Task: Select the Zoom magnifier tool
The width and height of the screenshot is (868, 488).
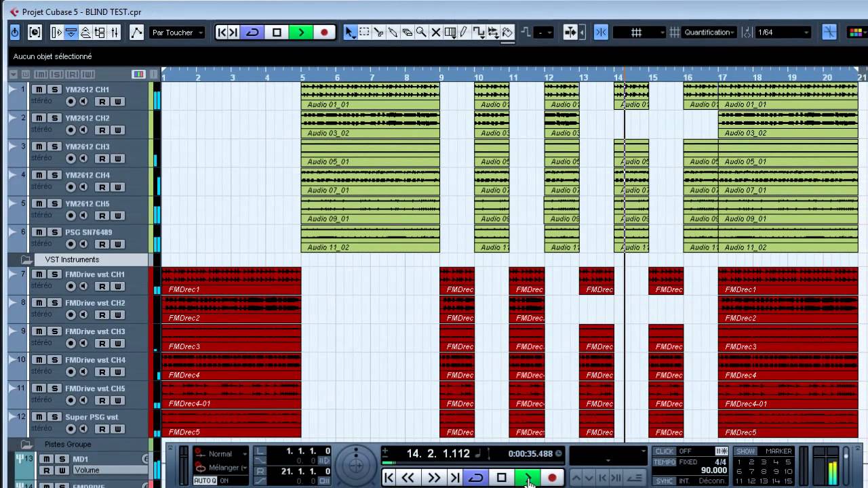Action: [421, 32]
